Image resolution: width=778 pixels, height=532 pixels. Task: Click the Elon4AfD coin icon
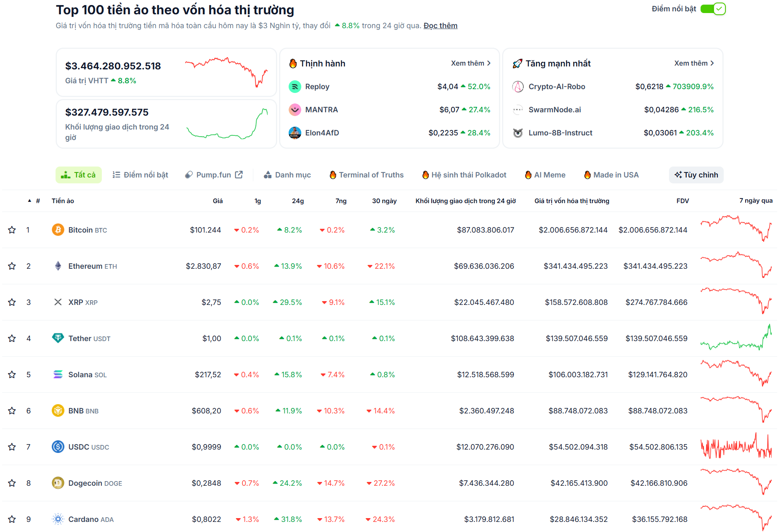(295, 133)
